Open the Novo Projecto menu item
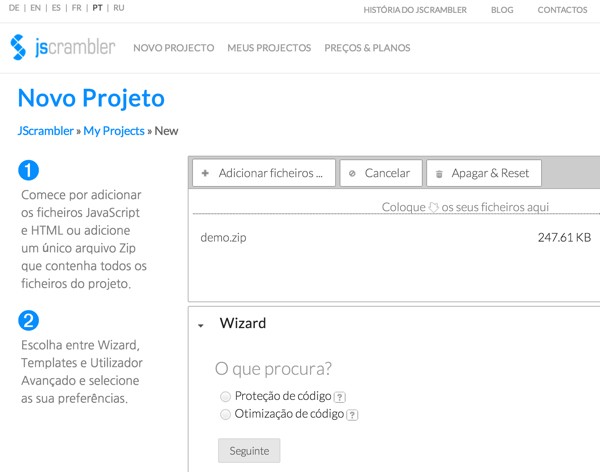This screenshot has height=472, width=600. [174, 48]
